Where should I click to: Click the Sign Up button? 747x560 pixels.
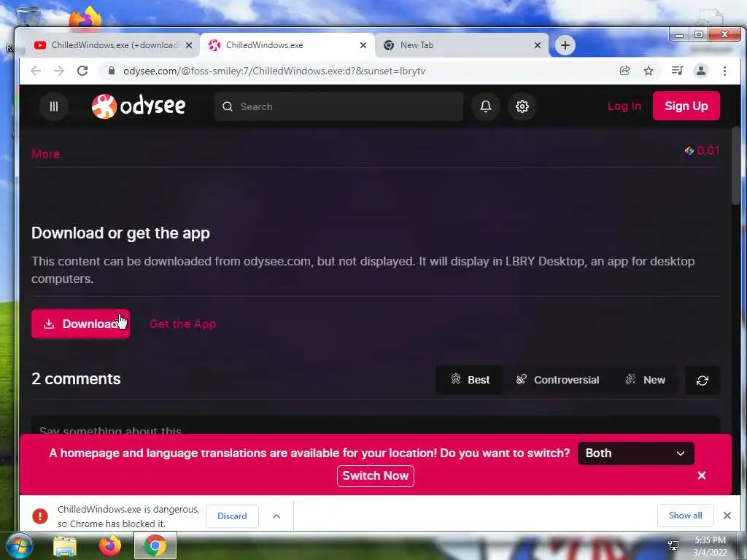tap(686, 106)
